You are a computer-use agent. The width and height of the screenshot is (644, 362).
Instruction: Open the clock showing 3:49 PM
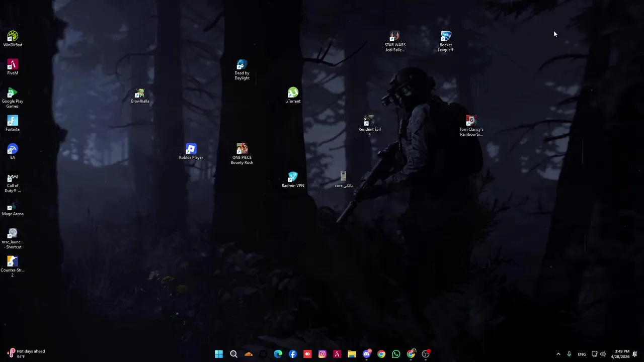click(620, 354)
